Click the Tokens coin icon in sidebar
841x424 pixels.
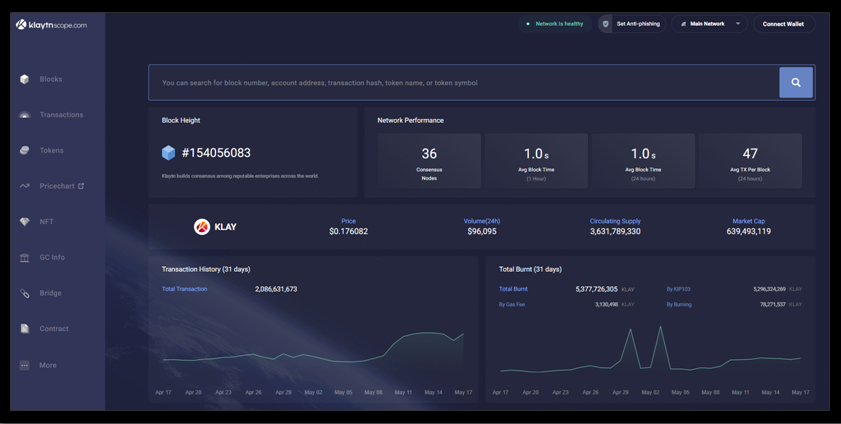pyautogui.click(x=24, y=151)
